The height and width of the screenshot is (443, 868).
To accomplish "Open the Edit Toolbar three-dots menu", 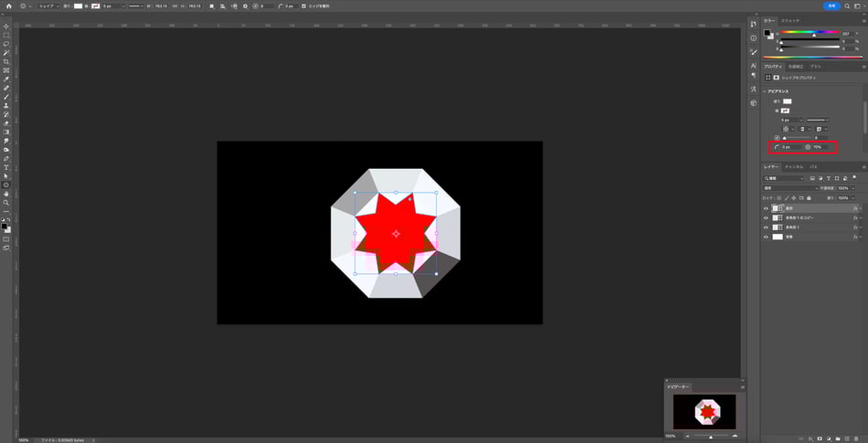I will click(6, 212).
